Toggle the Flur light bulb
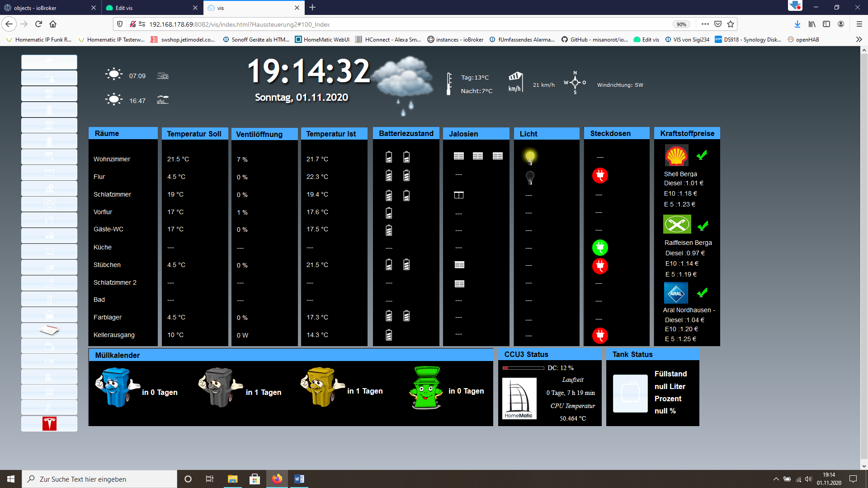Viewport: 868px width, 488px height. 530,177
